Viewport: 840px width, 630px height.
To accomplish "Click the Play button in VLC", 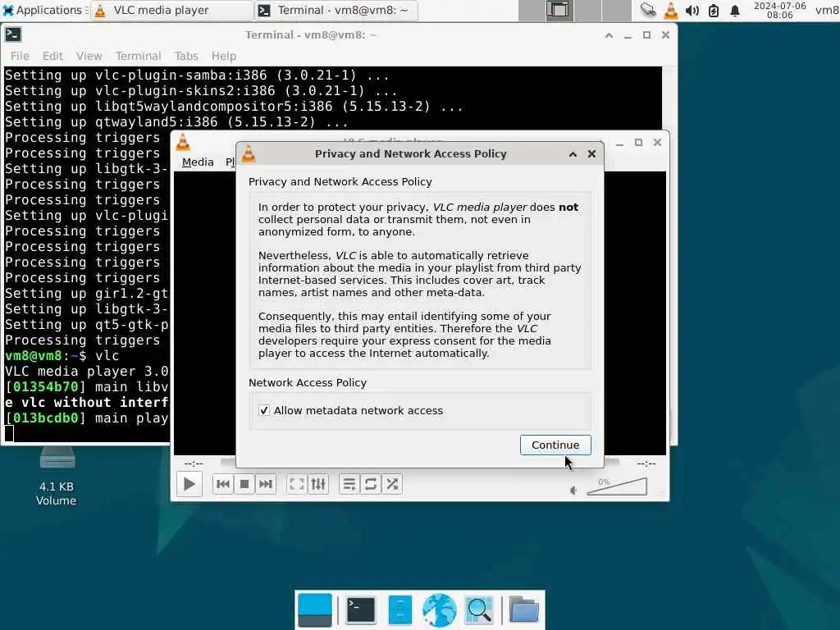I will pos(189,484).
